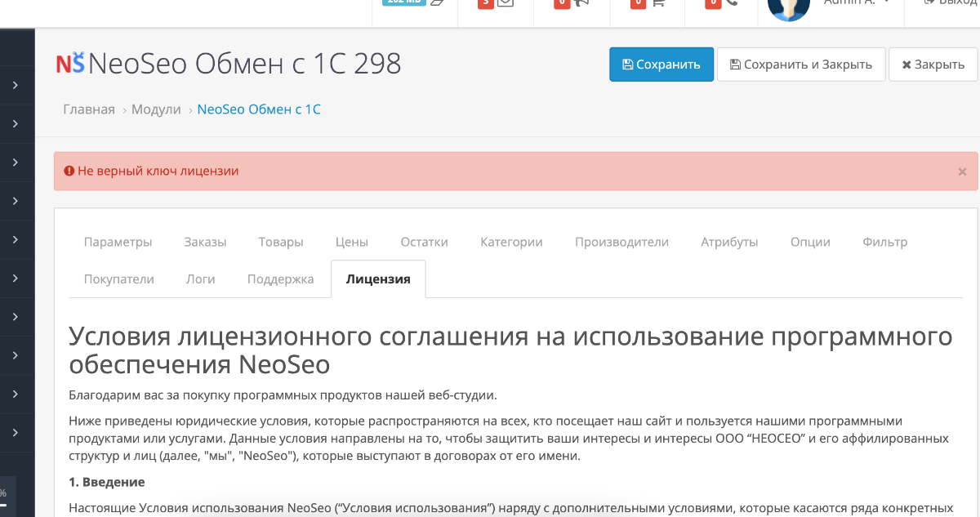Dismiss the license key error alert
Screen dimensions: 980x517
point(962,172)
